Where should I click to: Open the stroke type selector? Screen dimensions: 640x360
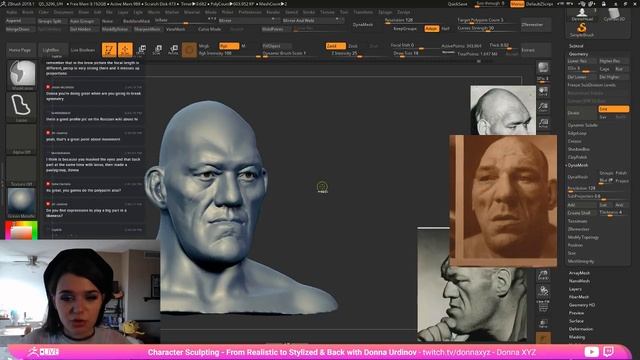22,107
